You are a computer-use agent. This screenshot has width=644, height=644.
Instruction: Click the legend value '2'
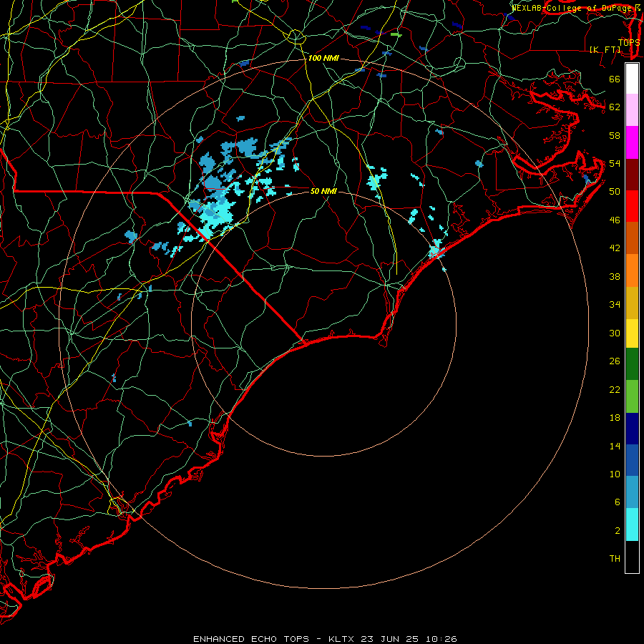pos(617,531)
